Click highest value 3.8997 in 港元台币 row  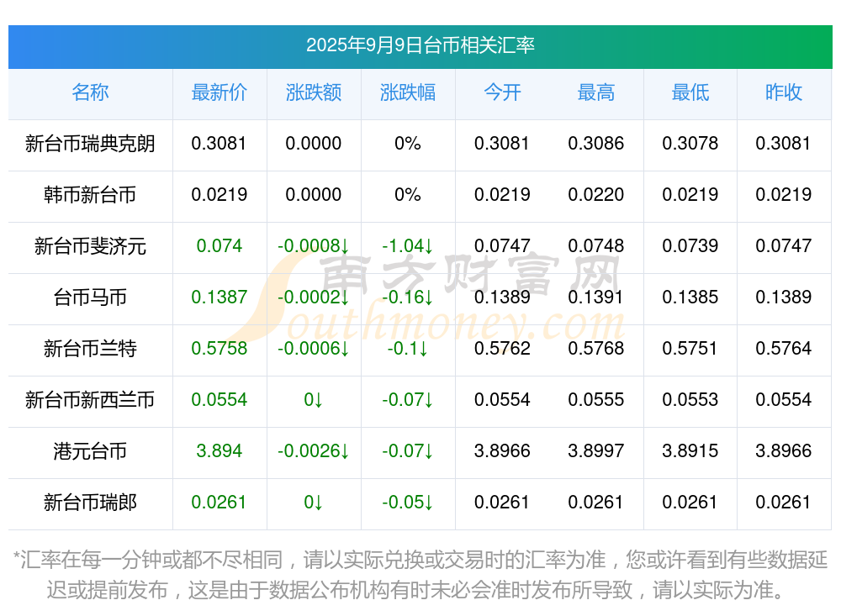click(596, 450)
